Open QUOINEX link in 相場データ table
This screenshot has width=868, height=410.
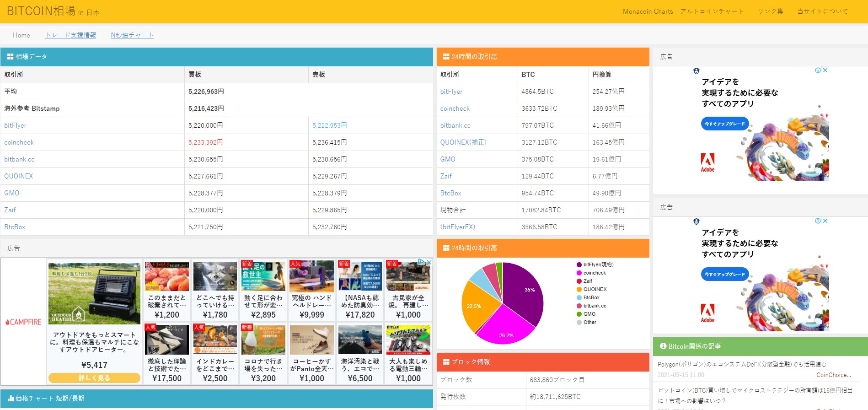click(18, 176)
